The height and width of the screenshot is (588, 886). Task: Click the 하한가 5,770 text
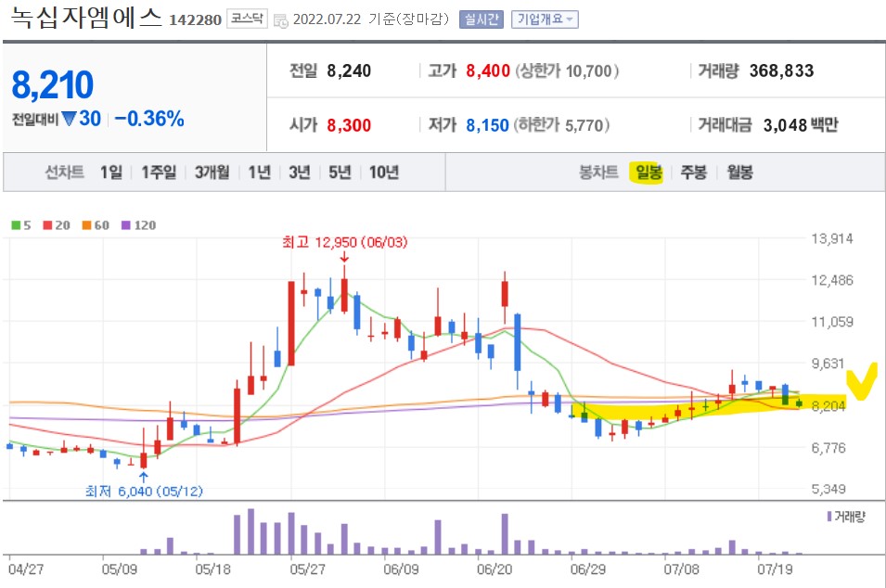[561, 125]
